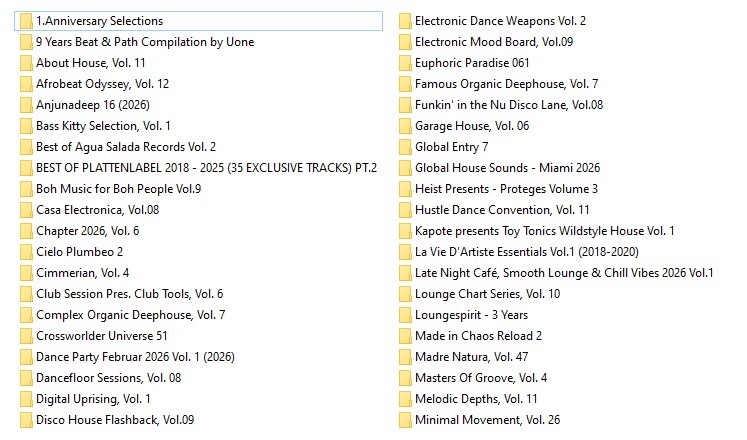747x440 pixels.
Task: Click folder icon beside Cielo Plumbeo 2
Action: click(26, 252)
